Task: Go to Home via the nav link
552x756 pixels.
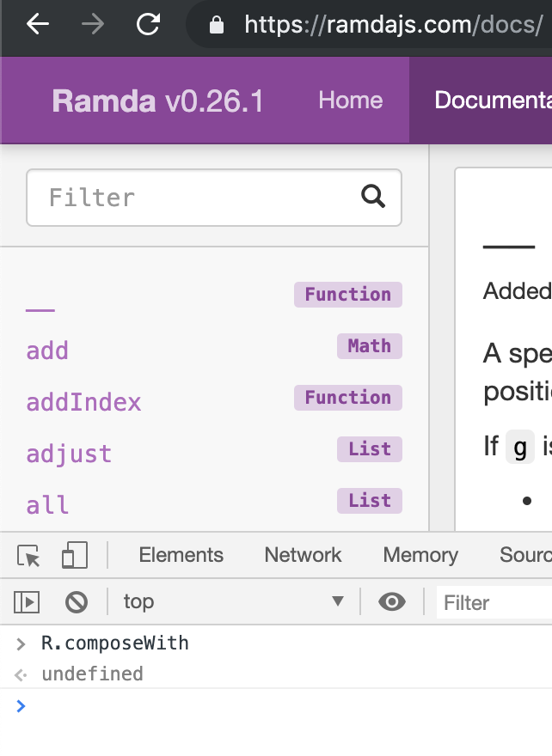Action: 350,101
